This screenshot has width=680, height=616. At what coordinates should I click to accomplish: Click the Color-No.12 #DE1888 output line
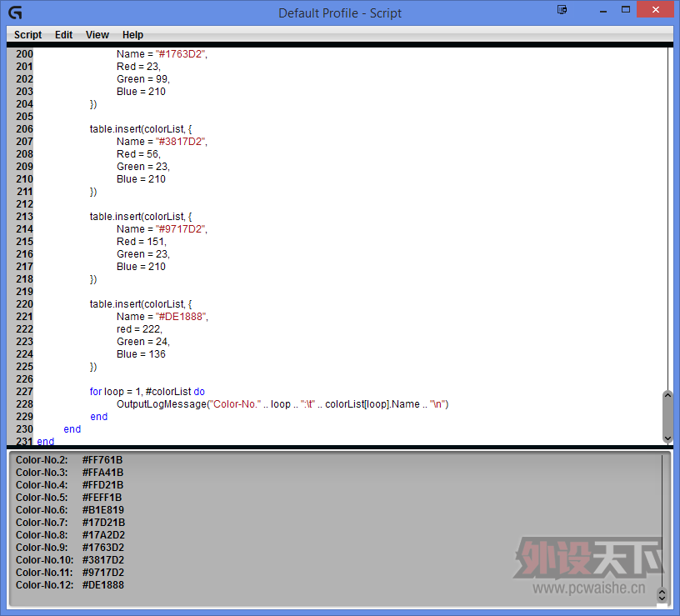coord(70,586)
